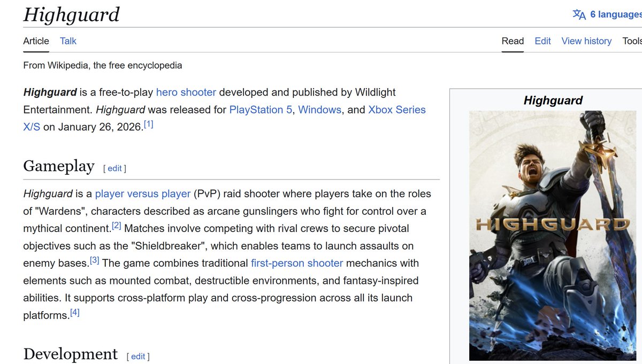Screen dimensions: 642x364
Task: Click the infobox Highguard caption
Action: (553, 100)
